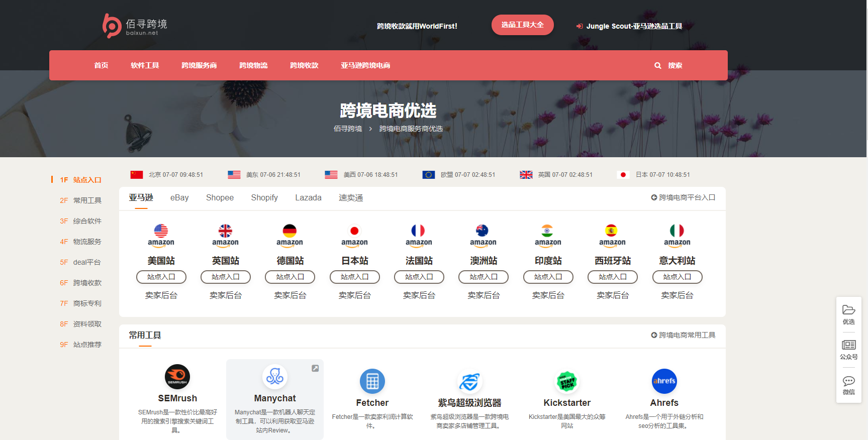Switch to the eBay platform tab
The image size is (868, 440).
click(x=179, y=198)
